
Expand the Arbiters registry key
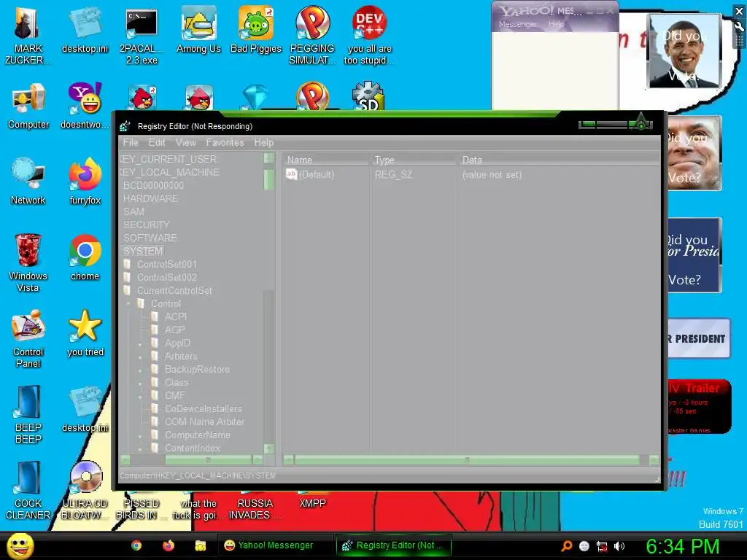[140, 357]
